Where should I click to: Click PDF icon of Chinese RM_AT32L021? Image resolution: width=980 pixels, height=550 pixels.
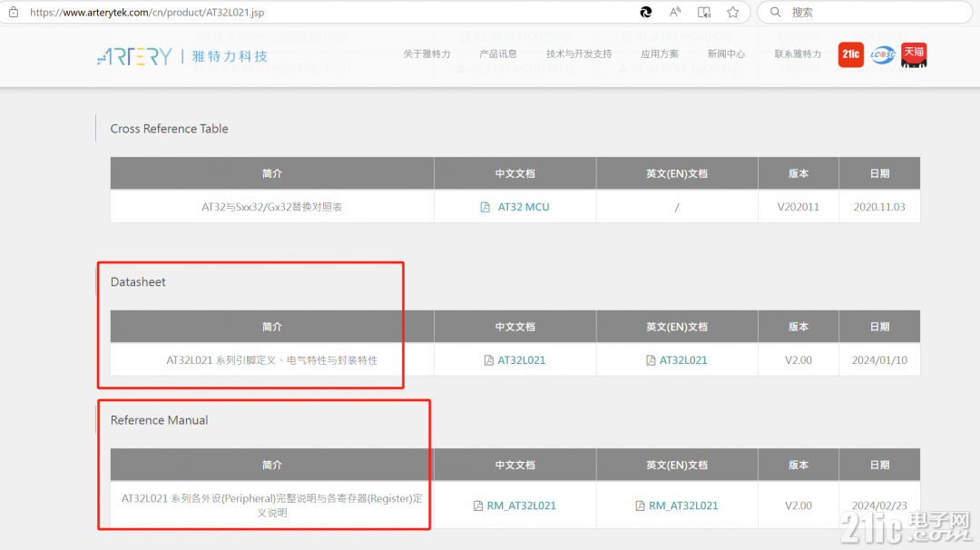[x=478, y=506]
